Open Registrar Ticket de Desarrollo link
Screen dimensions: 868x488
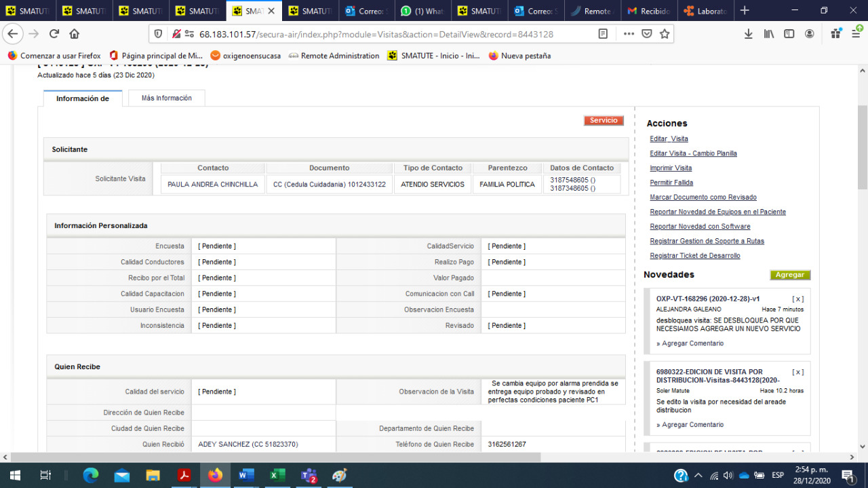coord(695,255)
